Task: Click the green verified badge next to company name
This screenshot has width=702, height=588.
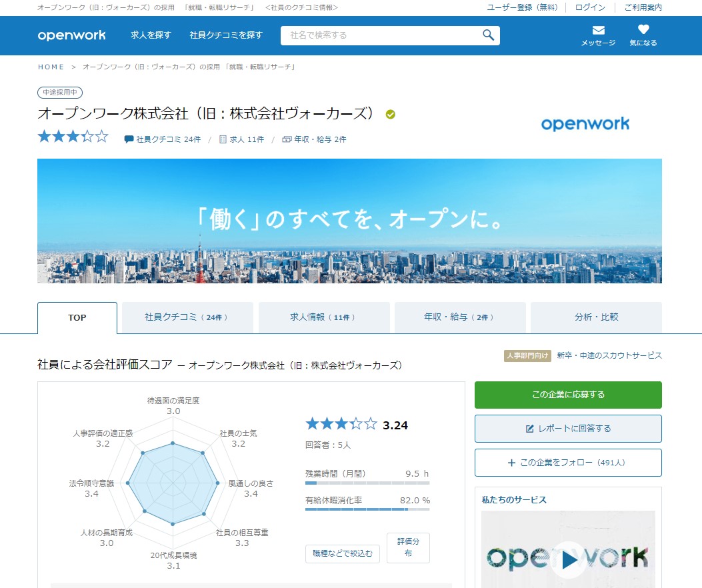Action: click(x=390, y=114)
